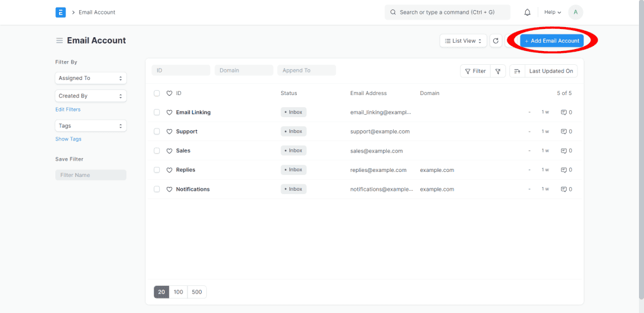Check the Replies row checkbox
The height and width of the screenshot is (313, 644).
(x=157, y=170)
